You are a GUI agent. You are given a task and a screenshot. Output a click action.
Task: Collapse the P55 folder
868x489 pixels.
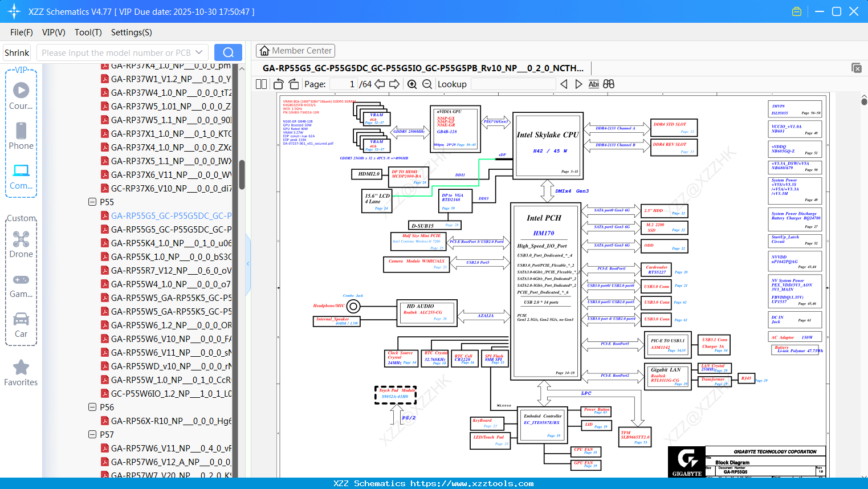(92, 202)
